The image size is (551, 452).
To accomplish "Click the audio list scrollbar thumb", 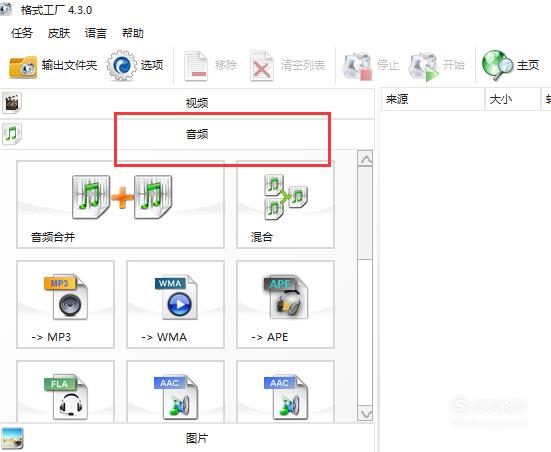I will [365, 213].
